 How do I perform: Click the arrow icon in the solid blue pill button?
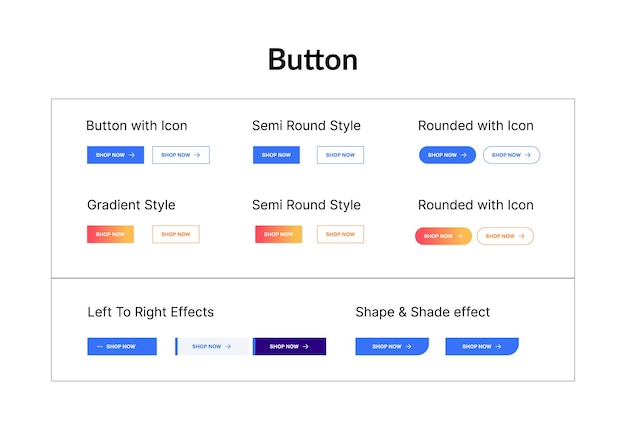coord(464,155)
